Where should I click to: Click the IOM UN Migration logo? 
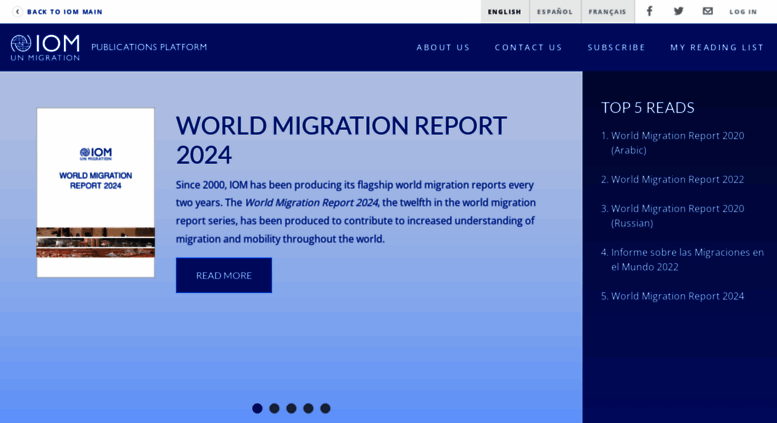pyautogui.click(x=45, y=48)
